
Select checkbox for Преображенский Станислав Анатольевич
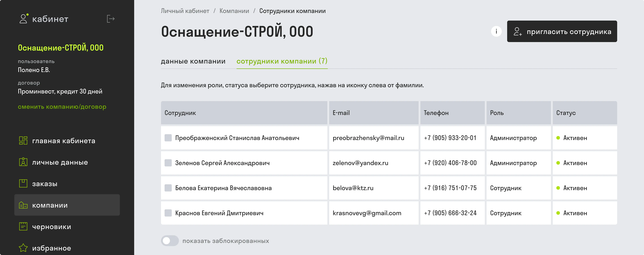[x=168, y=138]
